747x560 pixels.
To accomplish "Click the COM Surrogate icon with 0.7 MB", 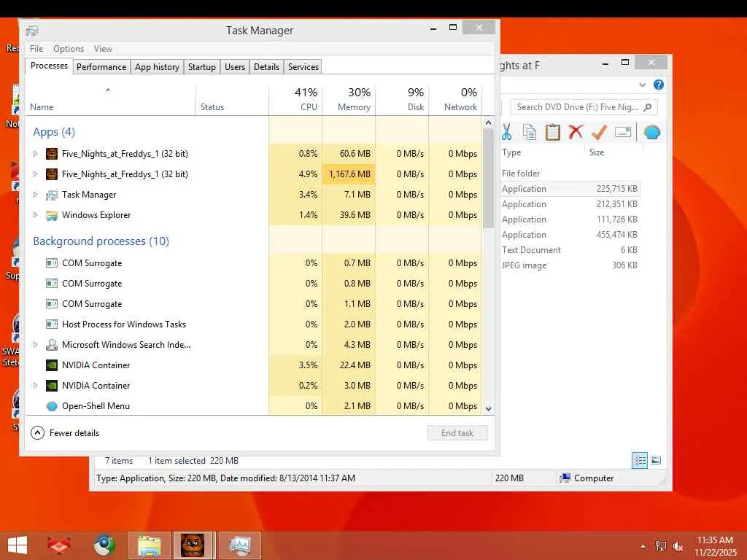I will 52,262.
